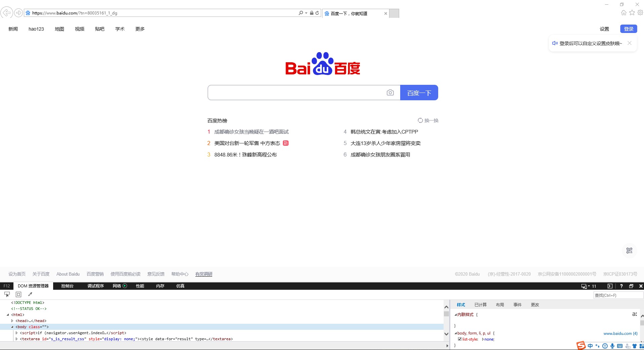Open the Sogou soft keyboard icon

click(620, 346)
